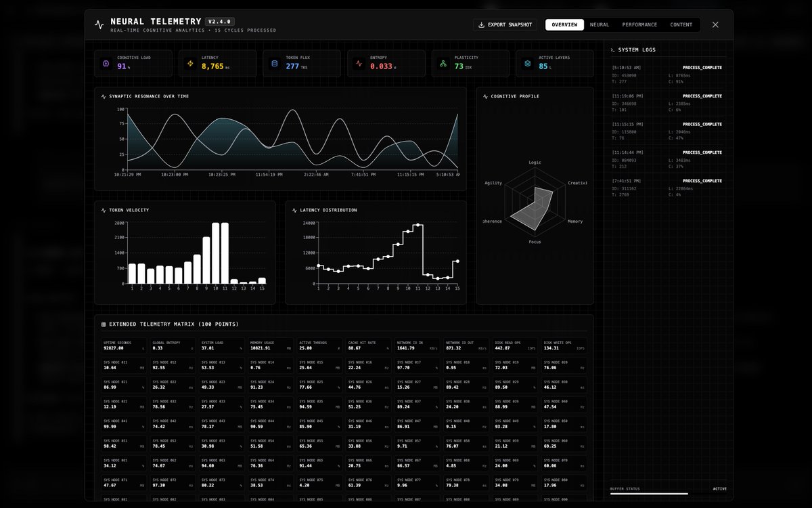Click the Latency Distribution panel pulse icon

coord(294,210)
